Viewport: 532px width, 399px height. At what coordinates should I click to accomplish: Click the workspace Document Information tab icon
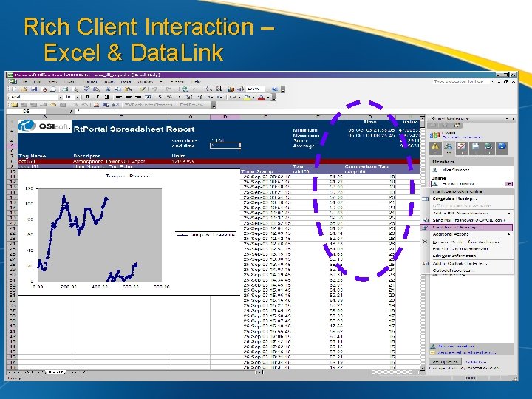pos(502,148)
